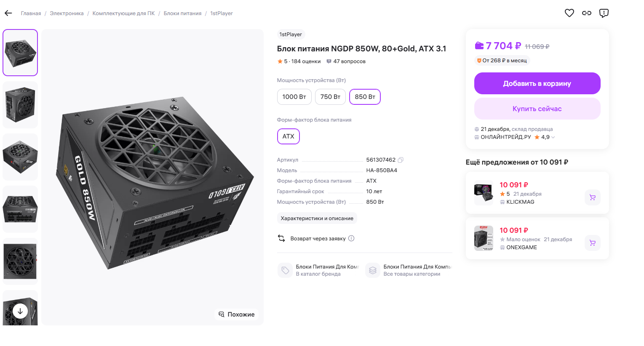
Task: Add KLICKMAG offer to cart
Action: 593,197
